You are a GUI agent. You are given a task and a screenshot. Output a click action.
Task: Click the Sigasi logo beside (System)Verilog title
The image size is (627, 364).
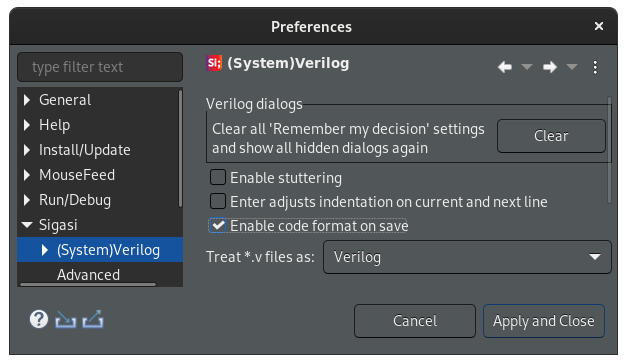click(214, 63)
